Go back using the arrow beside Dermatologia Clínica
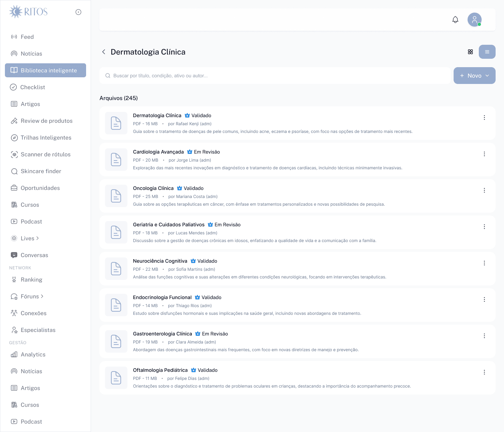Image resolution: width=504 pixels, height=432 pixels. [x=104, y=52]
